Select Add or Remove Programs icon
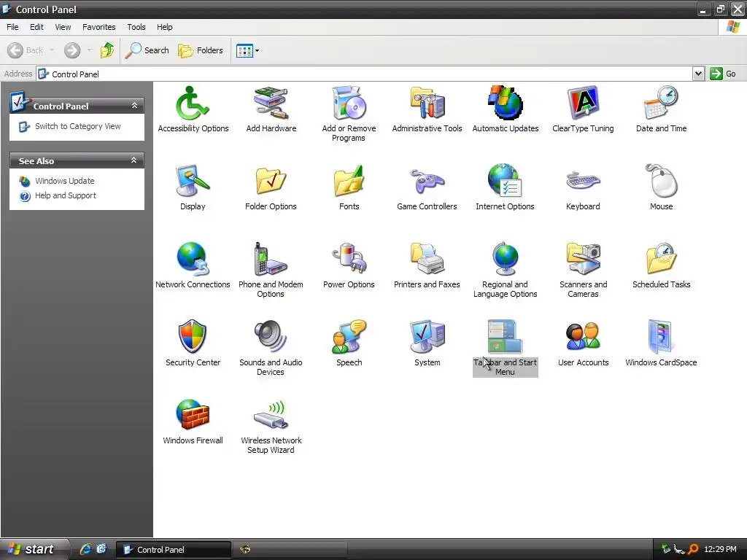The image size is (747, 560). coord(349,104)
